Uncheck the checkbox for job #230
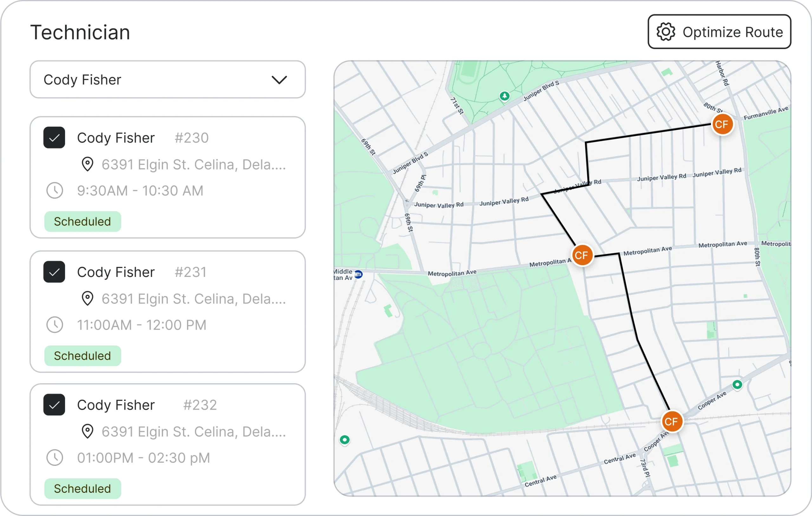 tap(54, 138)
